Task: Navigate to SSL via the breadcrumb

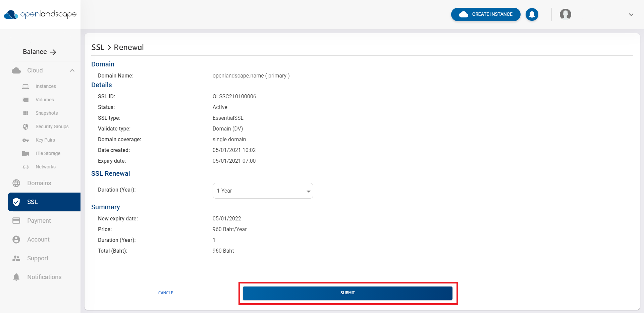Action: pos(98,47)
